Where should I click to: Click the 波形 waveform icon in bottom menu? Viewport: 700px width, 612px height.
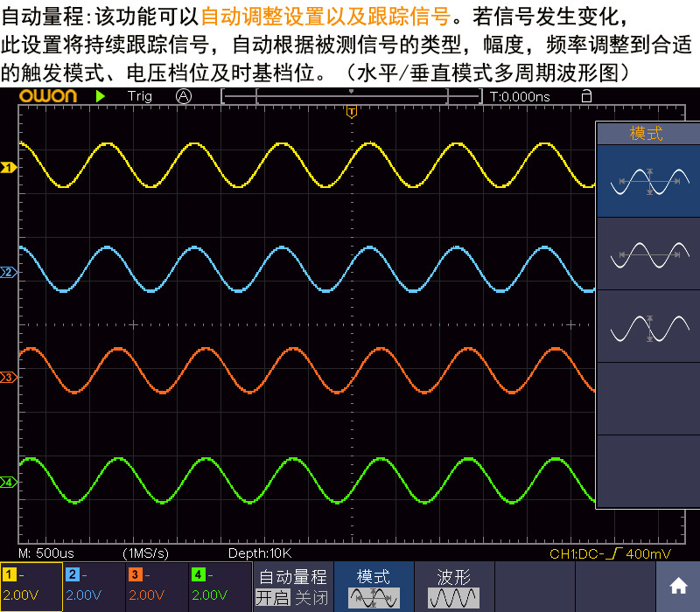pos(453,596)
